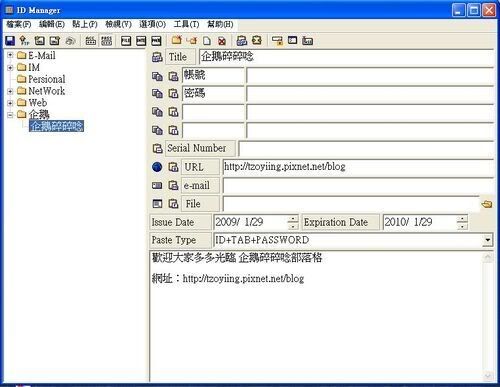500x387 pixels.
Task: Click the new subfolder toolbar icon
Action: (x=192, y=41)
